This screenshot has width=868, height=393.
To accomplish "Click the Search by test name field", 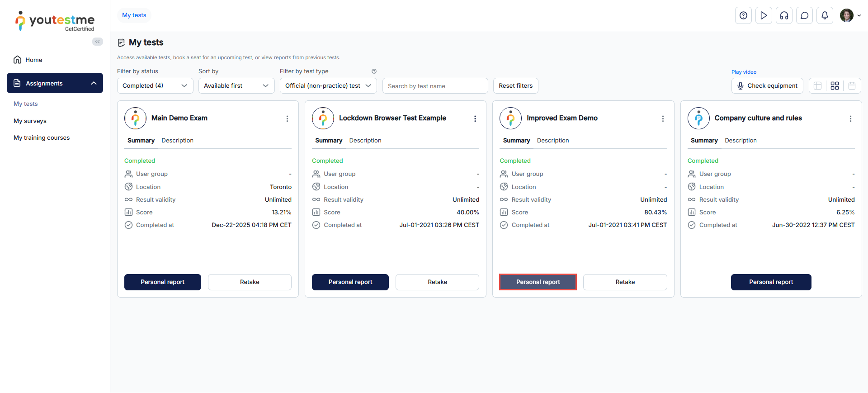I will click(435, 86).
